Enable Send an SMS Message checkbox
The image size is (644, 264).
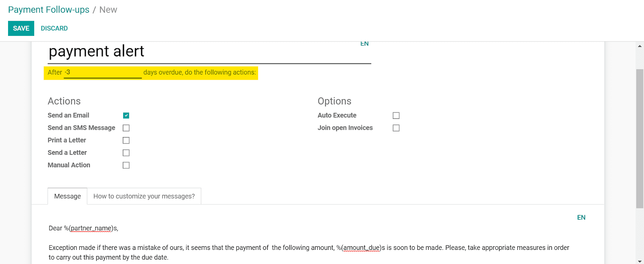click(126, 128)
